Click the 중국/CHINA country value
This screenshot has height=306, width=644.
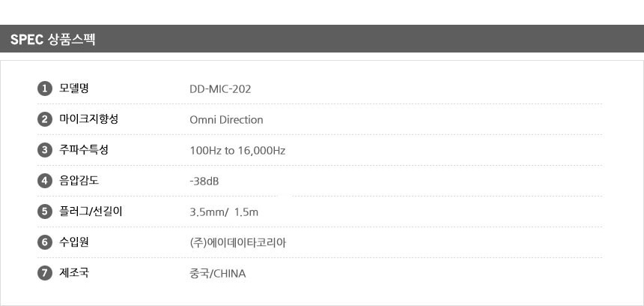tap(218, 274)
